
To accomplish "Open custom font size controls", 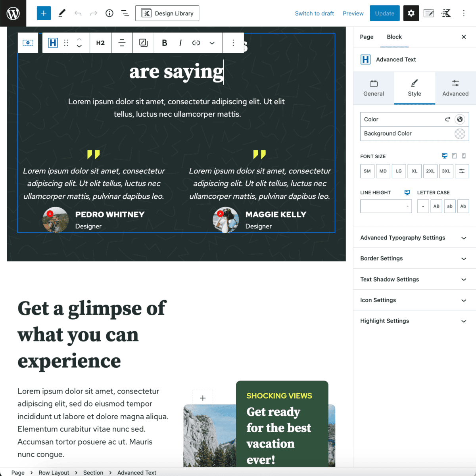I will pyautogui.click(x=462, y=171).
